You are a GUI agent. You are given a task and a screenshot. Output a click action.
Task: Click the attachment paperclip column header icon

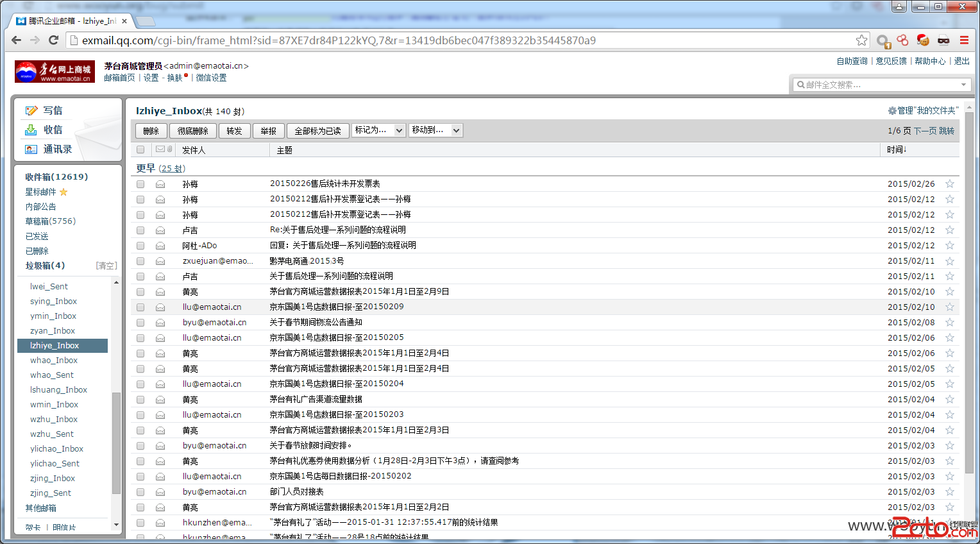(x=170, y=149)
